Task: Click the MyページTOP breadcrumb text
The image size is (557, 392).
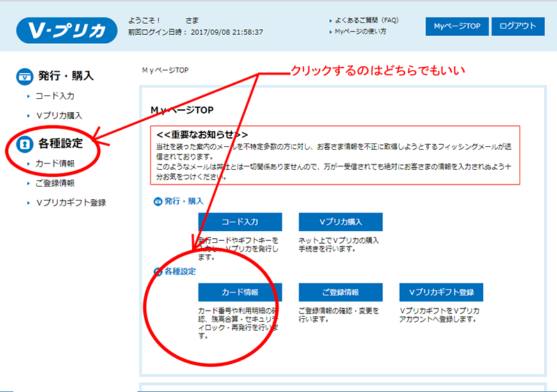Action: tap(165, 70)
